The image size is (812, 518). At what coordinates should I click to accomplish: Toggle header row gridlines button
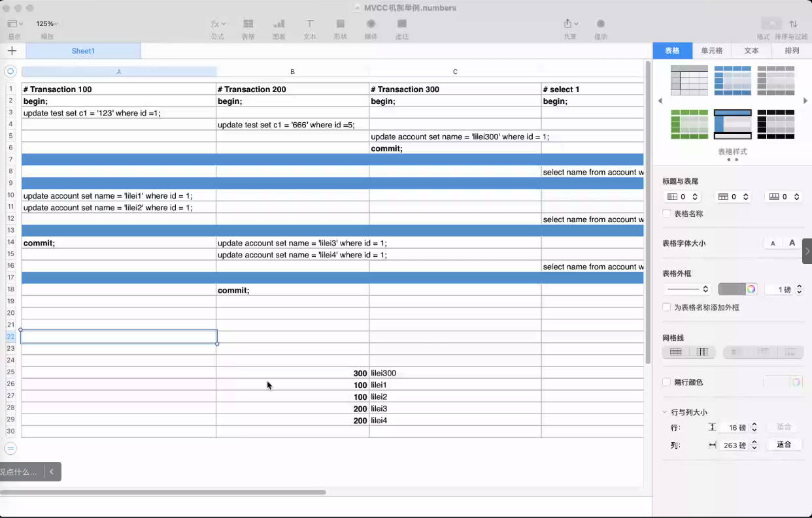click(763, 352)
